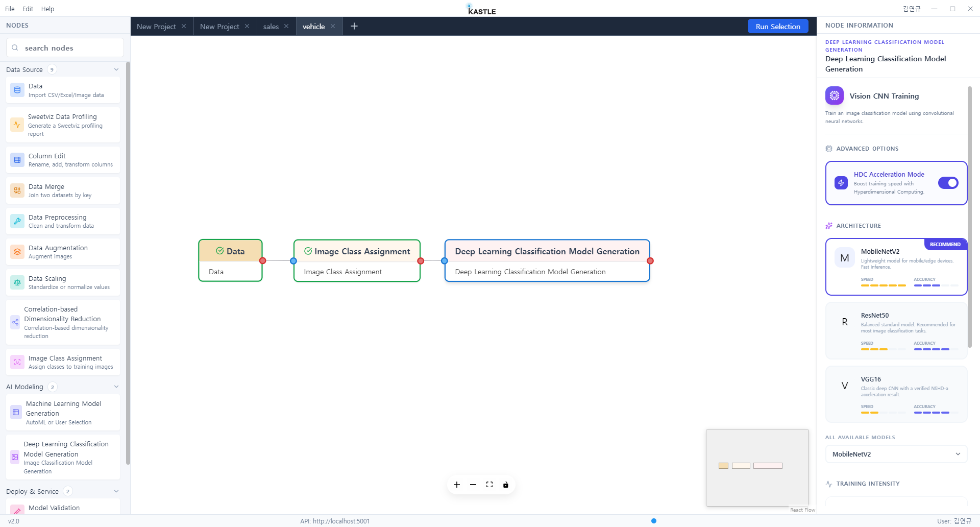Viewport: 980px width, 527px height.
Task: Fit view of the flow canvas
Action: [489, 485]
